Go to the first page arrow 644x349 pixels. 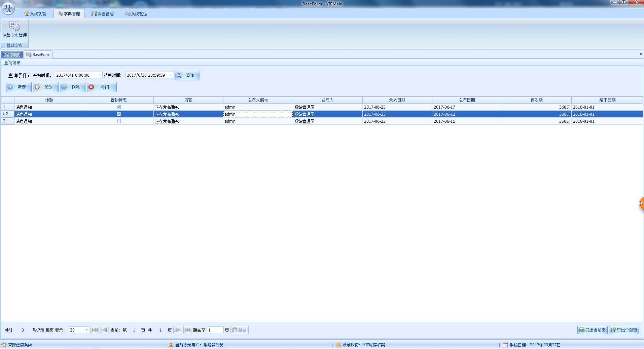[95, 330]
